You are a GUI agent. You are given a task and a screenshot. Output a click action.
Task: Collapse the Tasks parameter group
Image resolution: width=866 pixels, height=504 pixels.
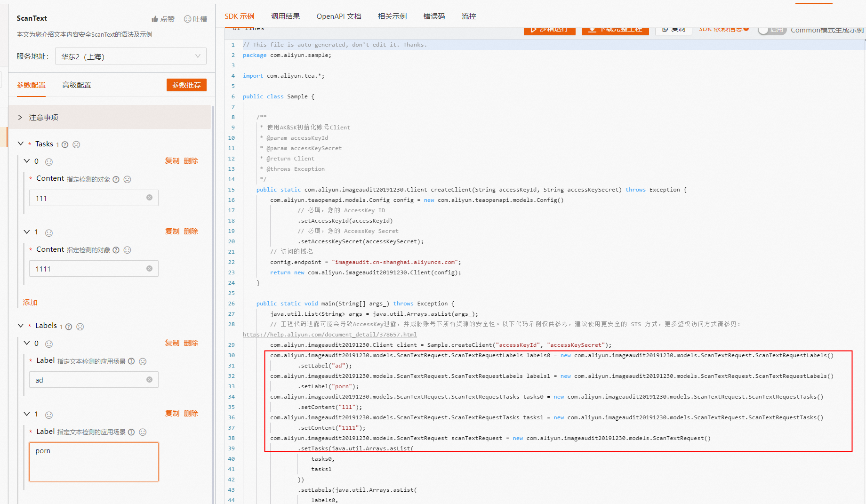click(x=21, y=144)
